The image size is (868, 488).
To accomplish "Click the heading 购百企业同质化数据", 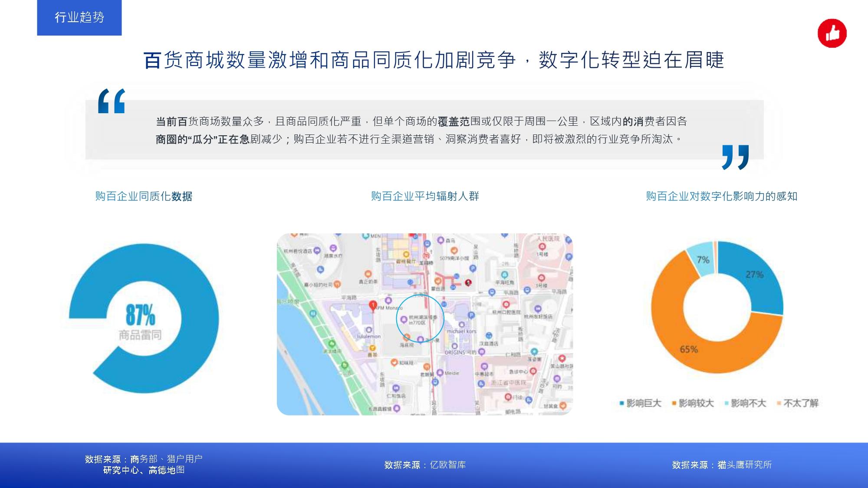I will tap(144, 197).
